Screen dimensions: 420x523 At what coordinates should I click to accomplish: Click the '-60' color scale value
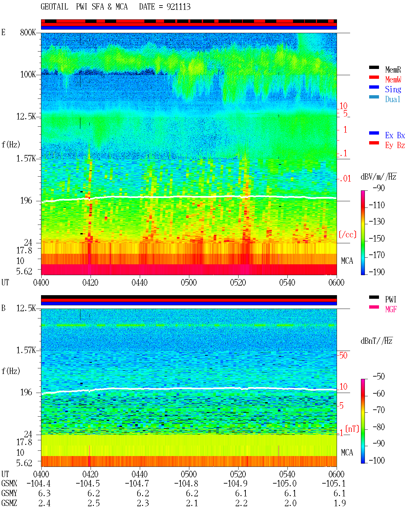click(x=379, y=394)
